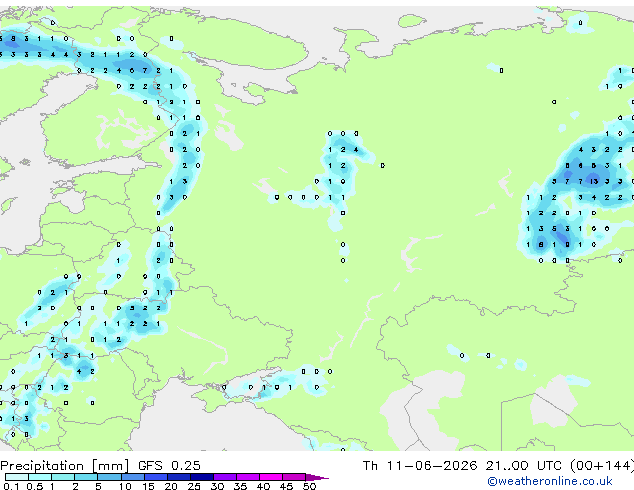The height and width of the screenshot is (490, 634).
Task: Click the "10" legend scale label
Action: [125, 486]
